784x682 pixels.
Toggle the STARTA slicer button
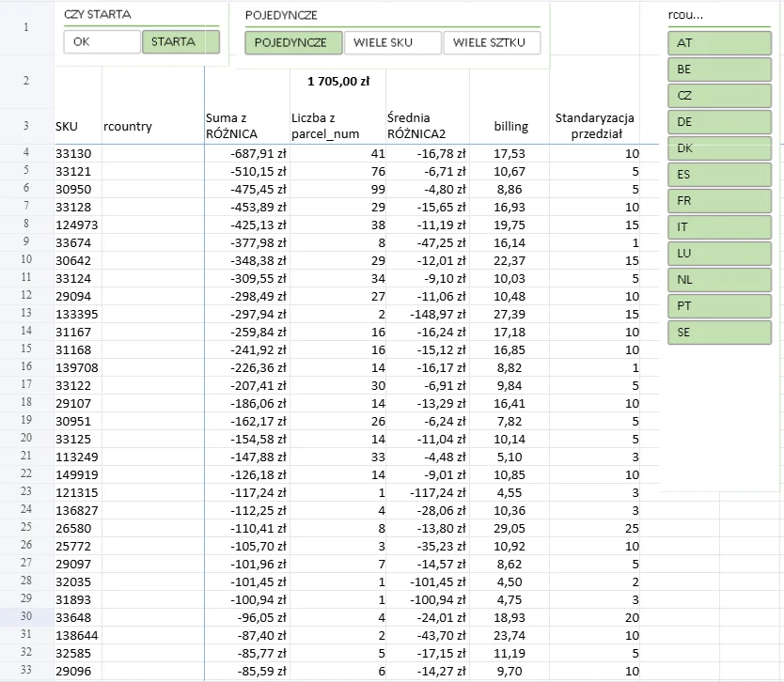[180, 42]
